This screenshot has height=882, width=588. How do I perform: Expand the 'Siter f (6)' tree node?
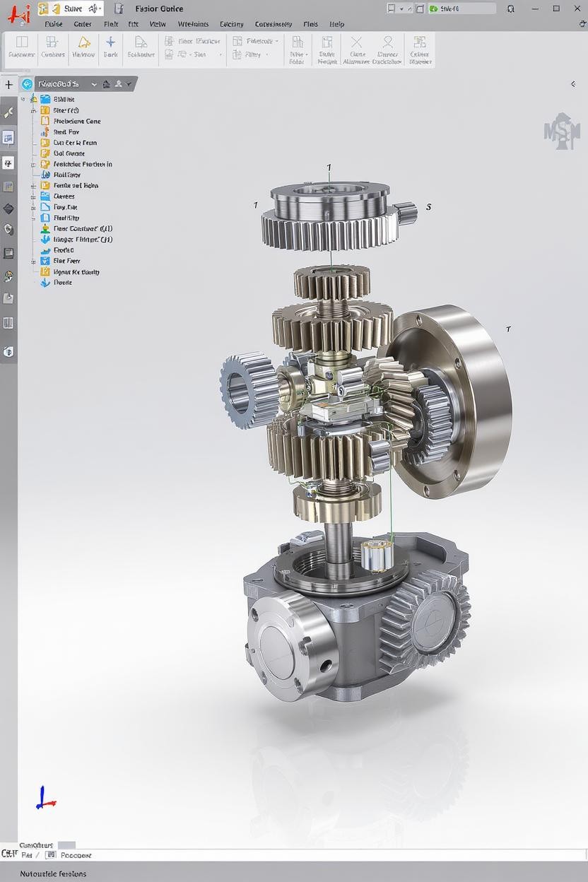pyautogui.click(x=33, y=110)
